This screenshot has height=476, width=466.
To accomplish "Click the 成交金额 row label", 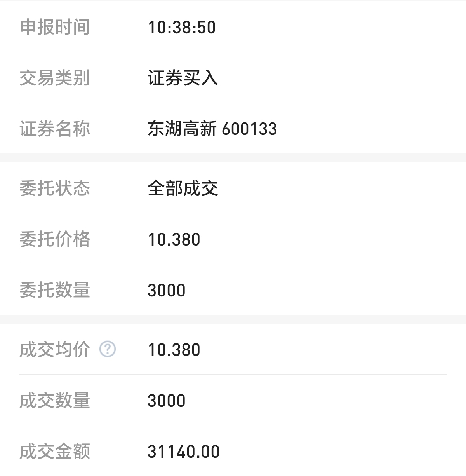I will (x=55, y=452).
